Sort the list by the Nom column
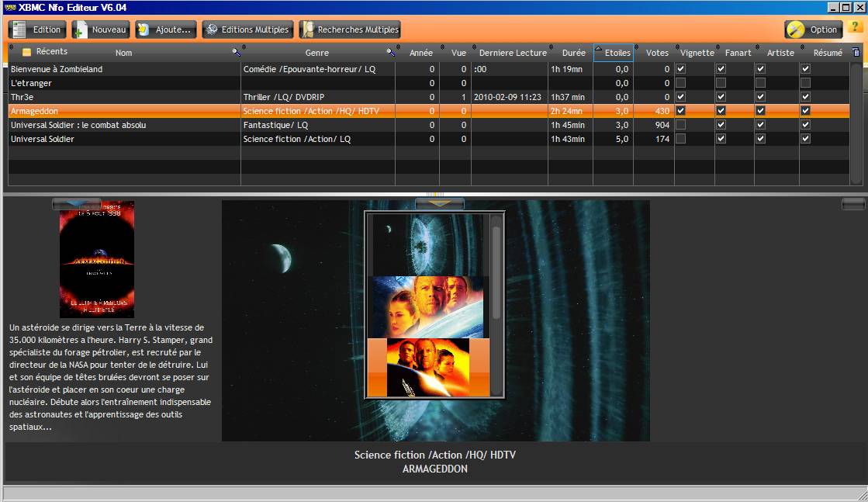 coord(123,53)
